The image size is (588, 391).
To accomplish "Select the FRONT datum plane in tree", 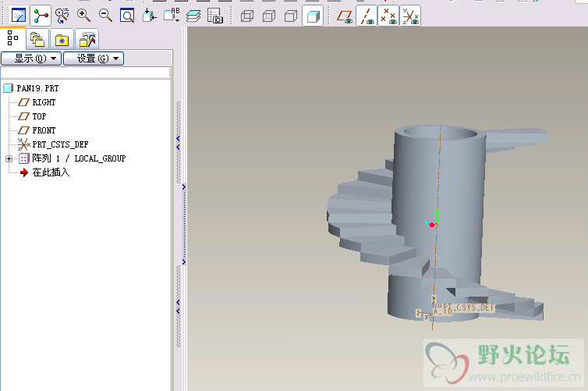I will (44, 130).
